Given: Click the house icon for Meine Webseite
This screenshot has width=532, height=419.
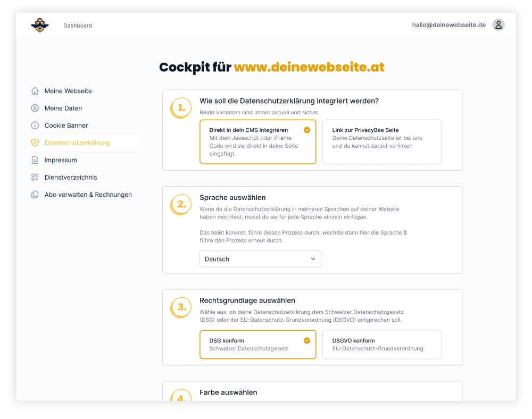Looking at the screenshot, I should tap(35, 91).
